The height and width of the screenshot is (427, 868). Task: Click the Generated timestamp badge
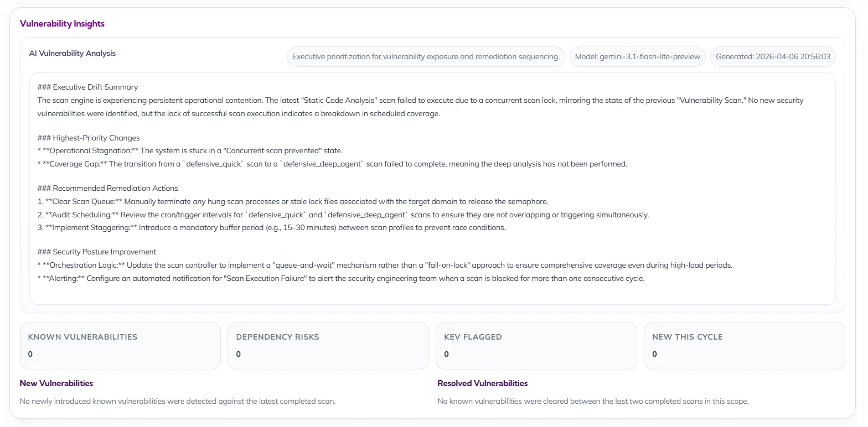point(773,57)
